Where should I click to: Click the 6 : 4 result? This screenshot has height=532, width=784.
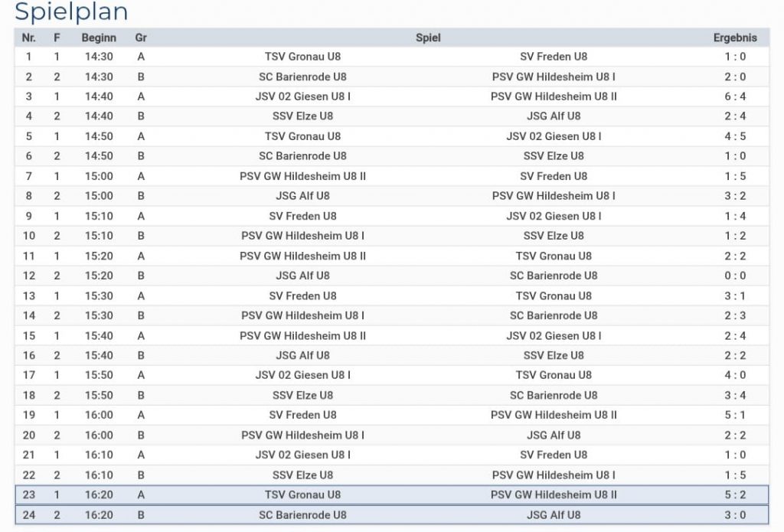pyautogui.click(x=735, y=96)
